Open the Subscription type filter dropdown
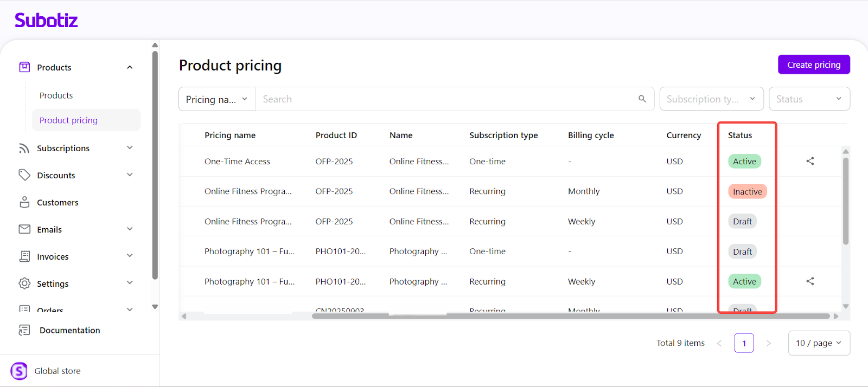Viewport: 868px width, 387px height. tap(711, 99)
